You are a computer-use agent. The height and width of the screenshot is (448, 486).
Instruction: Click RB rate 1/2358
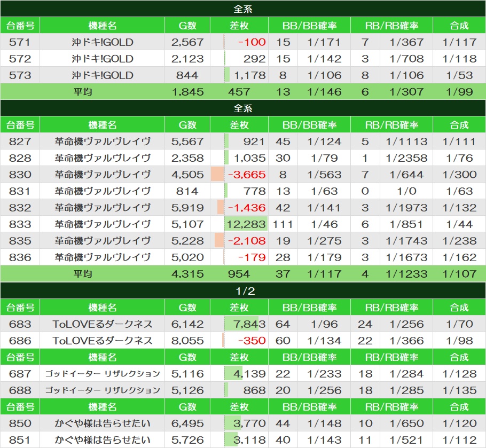pos(406,158)
